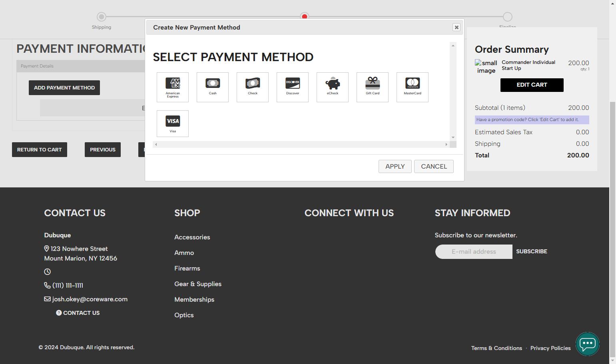
Task: Open Terms & Conditions link
Action: tap(496, 348)
